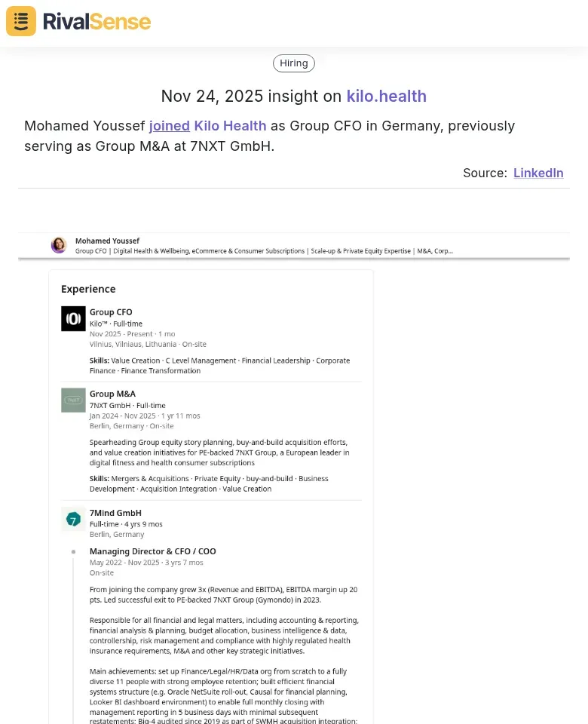Click the 7Mind GmbH logo icon
Image resolution: width=588 pixels, height=724 pixels.
click(72, 519)
